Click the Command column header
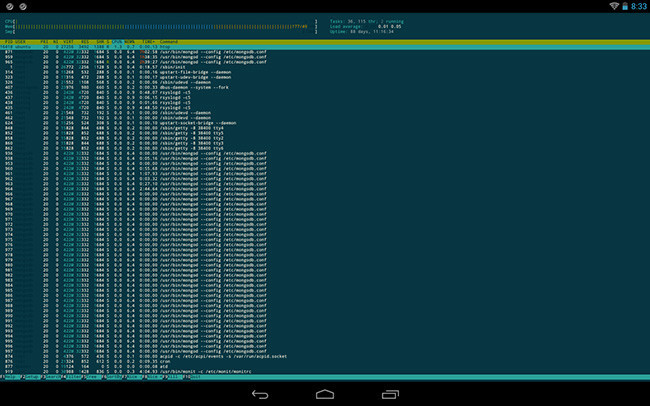 tap(169, 42)
